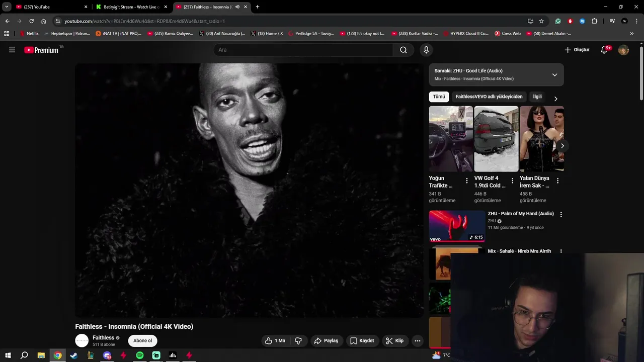Open a new browser tab
Screen dimensions: 644x362
pos(258,7)
